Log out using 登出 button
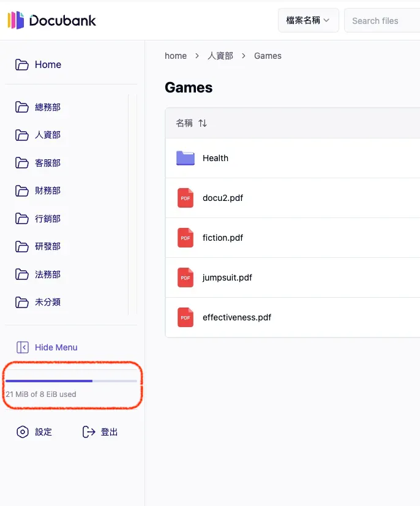 [100, 432]
